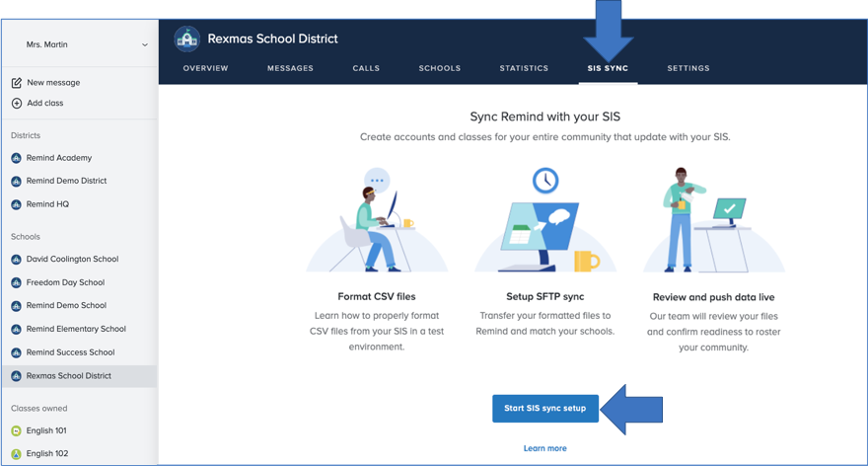Click the Remind Demo District icon
Viewport: 868px width, 466px height.
click(x=16, y=181)
